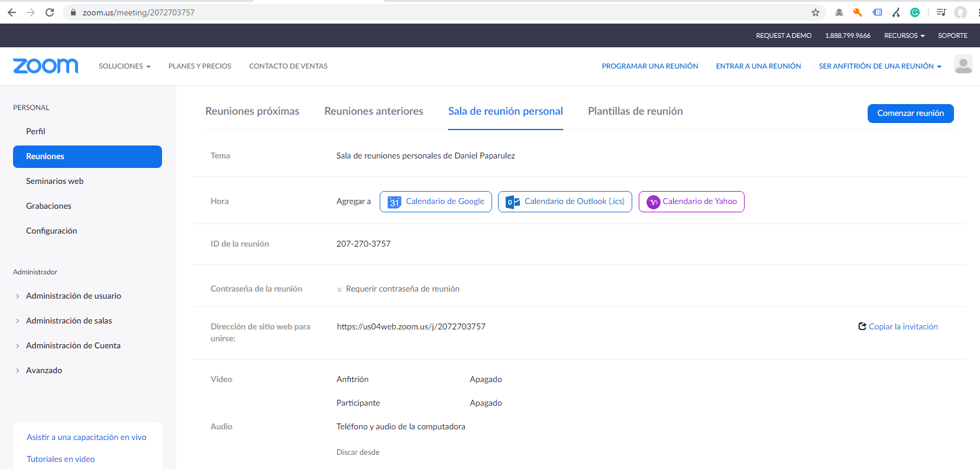The image size is (980, 469).
Task: Expand Administración de usuario
Action: pyautogui.click(x=73, y=296)
